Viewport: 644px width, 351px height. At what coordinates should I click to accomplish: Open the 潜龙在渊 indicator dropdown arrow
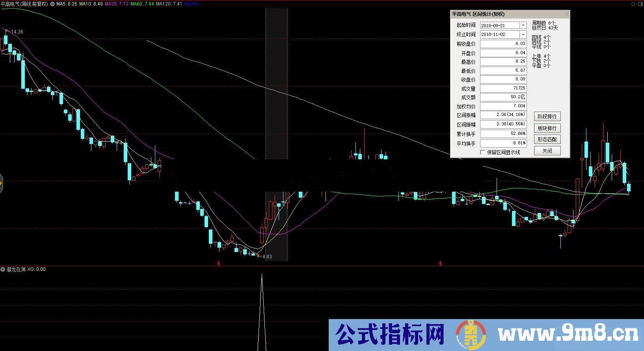click(x=3, y=269)
